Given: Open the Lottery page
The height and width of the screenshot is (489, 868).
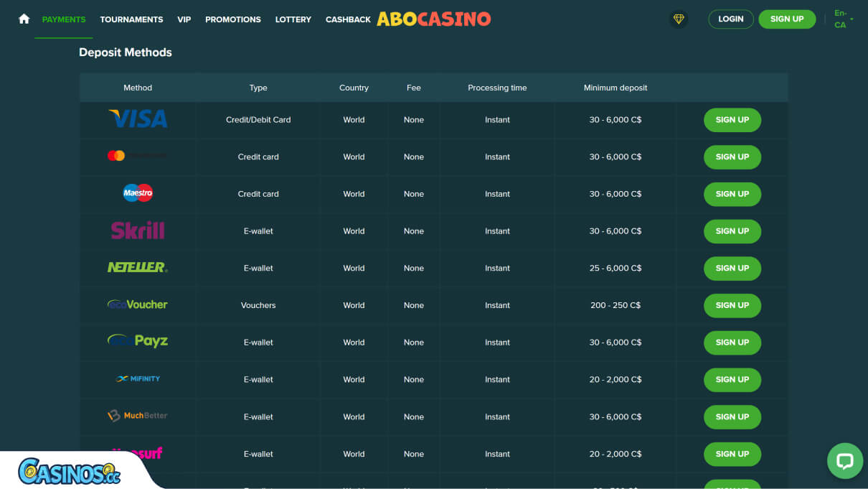Looking at the screenshot, I should (293, 19).
